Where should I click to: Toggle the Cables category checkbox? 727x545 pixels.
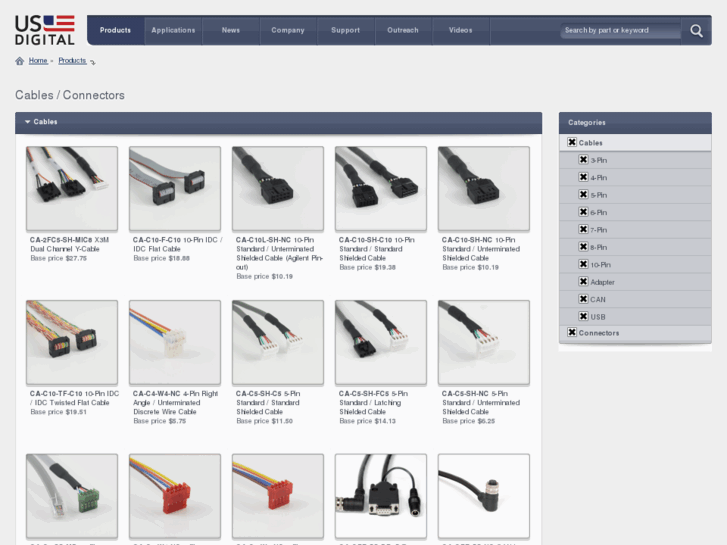(x=572, y=142)
